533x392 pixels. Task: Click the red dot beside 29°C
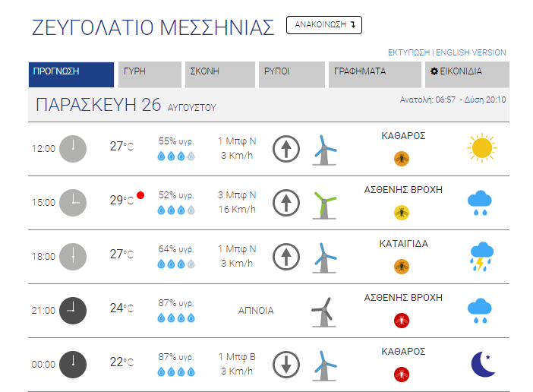[140, 195]
